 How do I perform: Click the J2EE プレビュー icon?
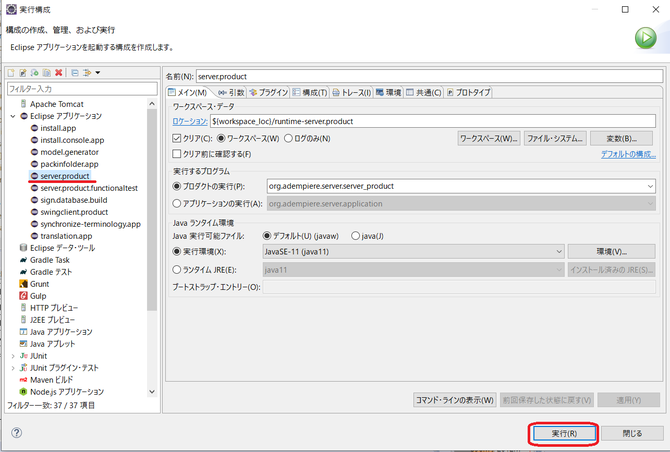pos(24,320)
